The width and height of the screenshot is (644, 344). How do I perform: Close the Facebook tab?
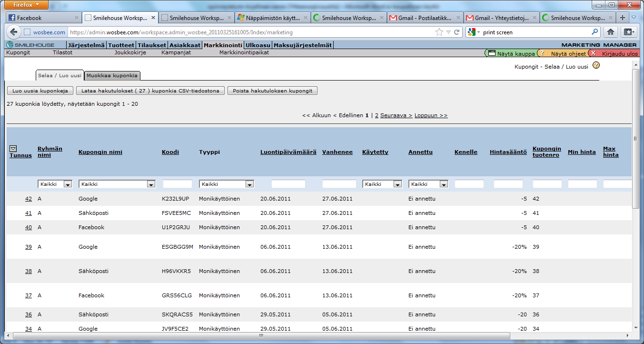(77, 18)
